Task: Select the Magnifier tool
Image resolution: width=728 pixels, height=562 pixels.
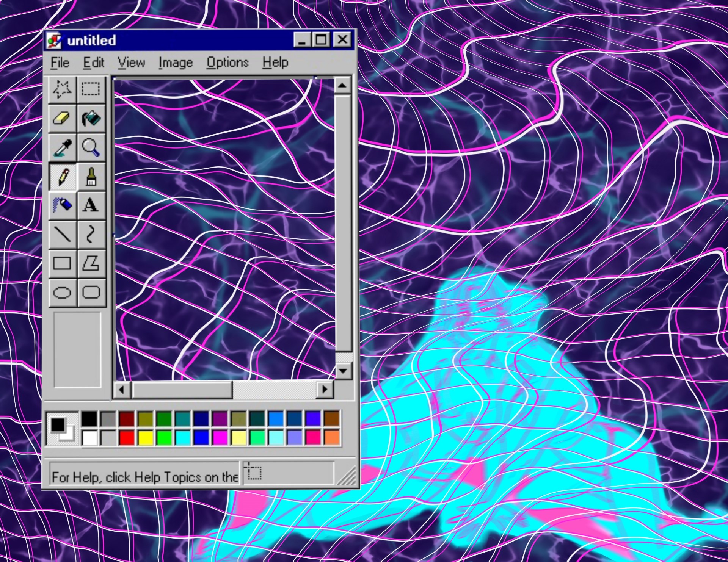Action: [x=91, y=147]
